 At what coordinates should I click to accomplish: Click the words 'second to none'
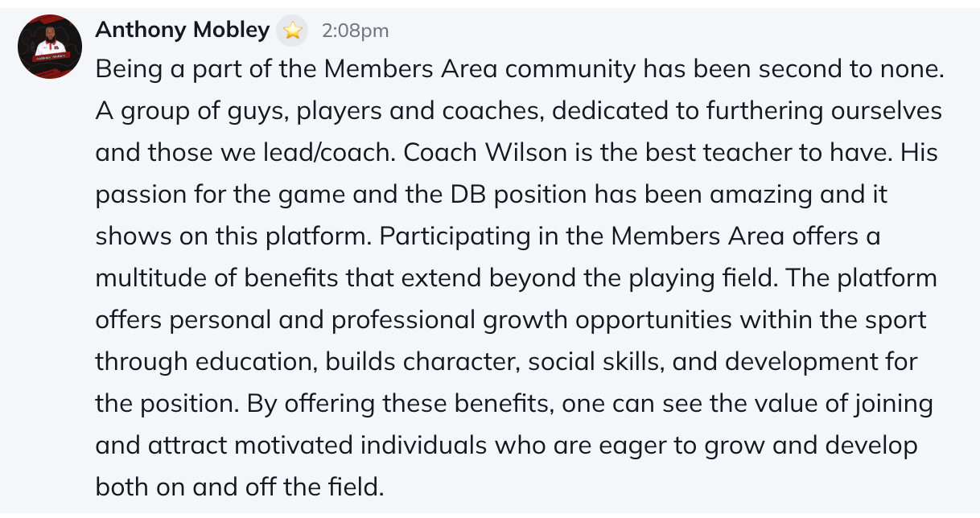[x=846, y=69]
